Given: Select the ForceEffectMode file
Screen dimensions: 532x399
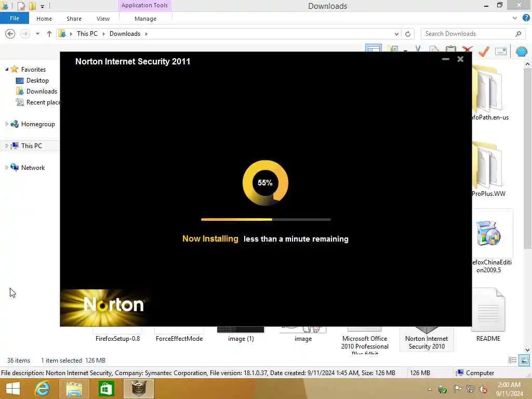Looking at the screenshot, I should click(x=179, y=335).
